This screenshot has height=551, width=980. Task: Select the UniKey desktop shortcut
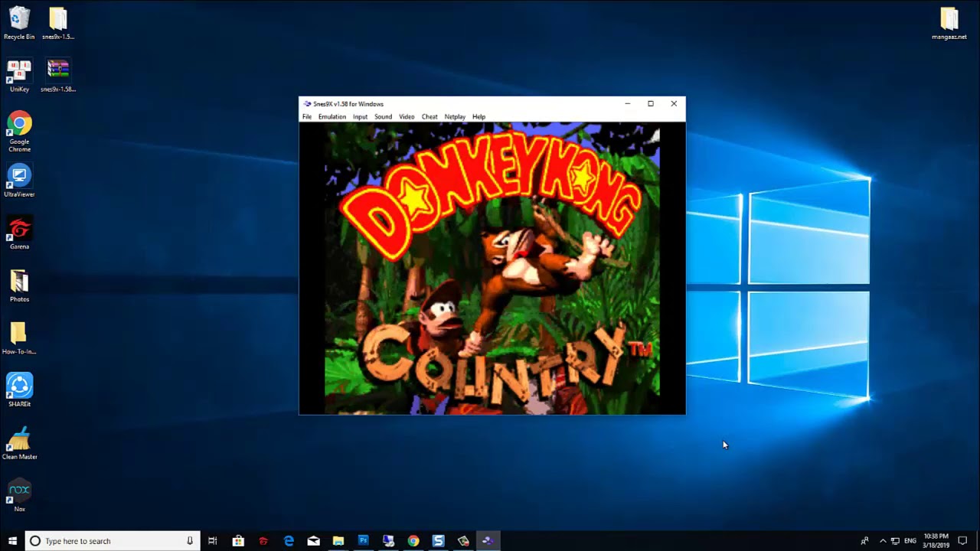[19, 77]
